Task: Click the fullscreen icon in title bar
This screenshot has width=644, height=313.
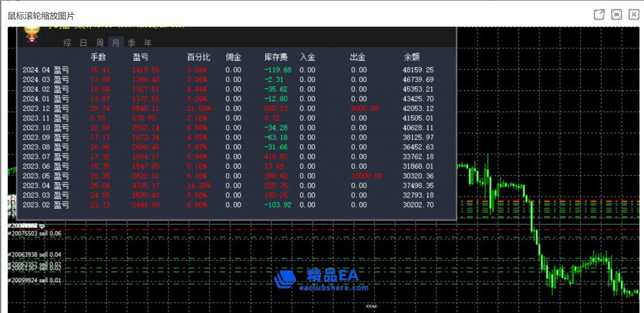Action: 617,15
